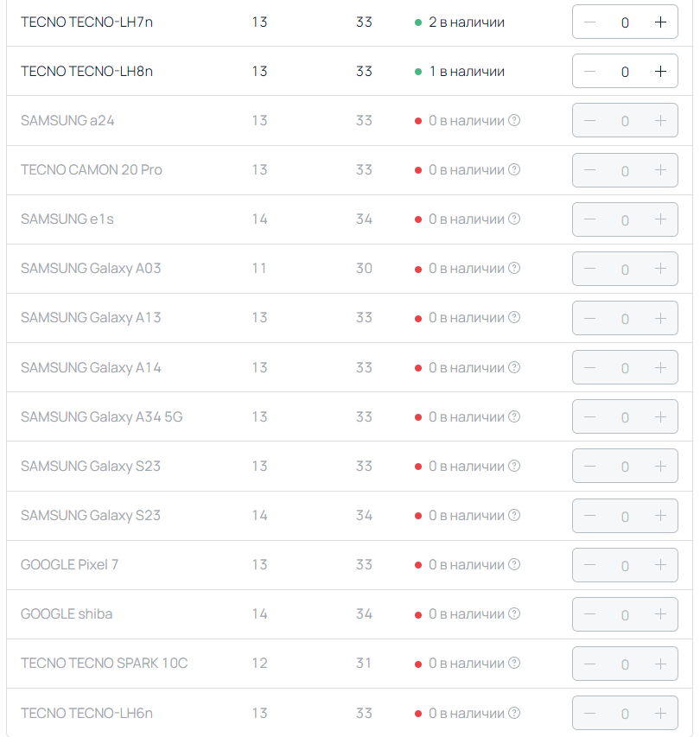Select the TECNO TECNO-LH8n device name
The image size is (700, 737).
click(86, 72)
